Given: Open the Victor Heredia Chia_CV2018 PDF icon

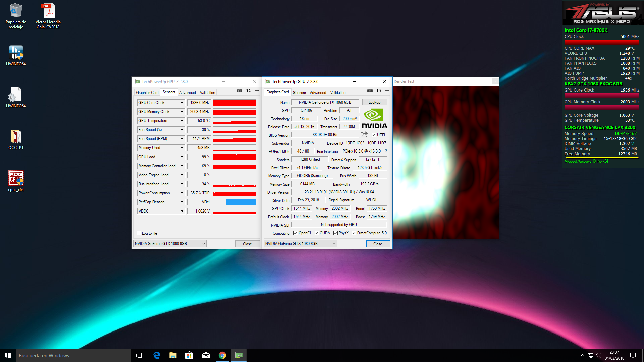Looking at the screenshot, I should click(x=48, y=16).
